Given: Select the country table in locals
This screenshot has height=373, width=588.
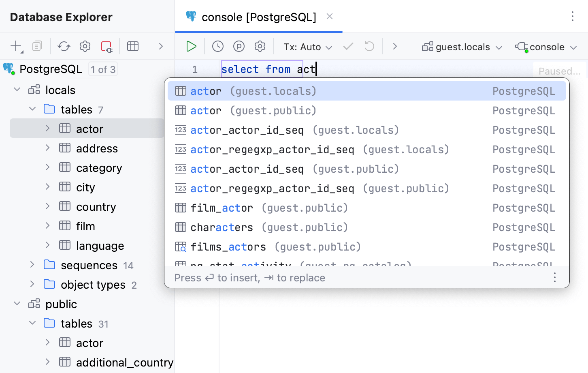Looking at the screenshot, I should (x=96, y=207).
